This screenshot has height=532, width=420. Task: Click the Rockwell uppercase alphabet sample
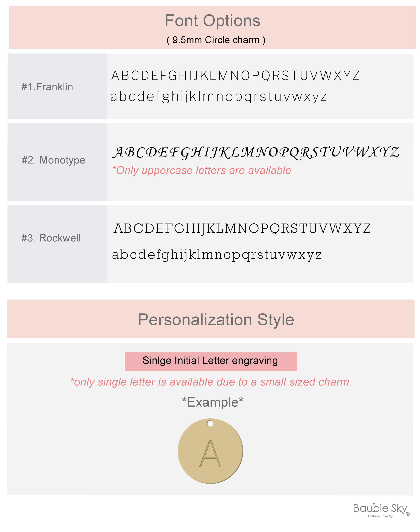(242, 229)
